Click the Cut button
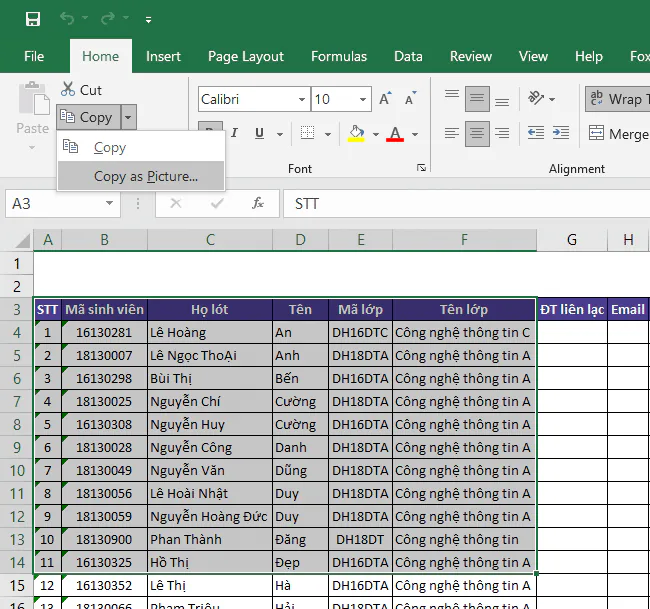The height and width of the screenshot is (609, 650). pyautogui.click(x=81, y=90)
